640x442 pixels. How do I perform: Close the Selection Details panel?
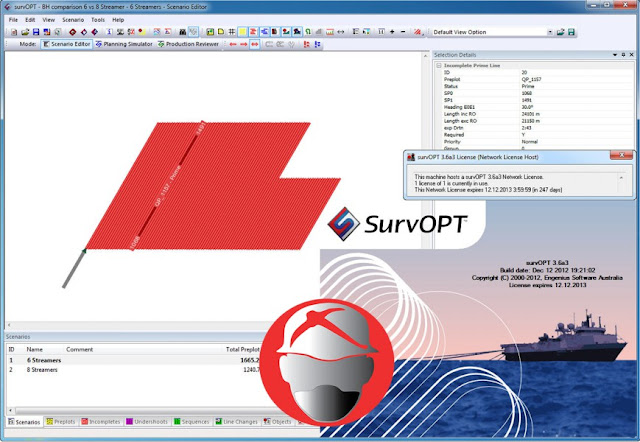[x=631, y=55]
